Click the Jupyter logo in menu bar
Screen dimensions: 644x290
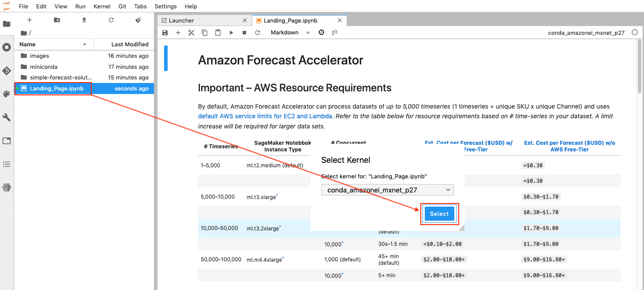click(x=7, y=6)
